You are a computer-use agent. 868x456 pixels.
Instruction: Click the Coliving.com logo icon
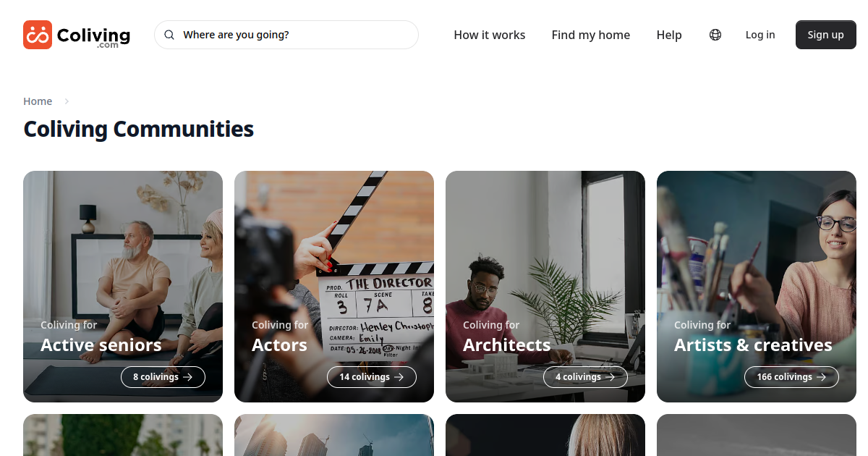pyautogui.click(x=38, y=35)
